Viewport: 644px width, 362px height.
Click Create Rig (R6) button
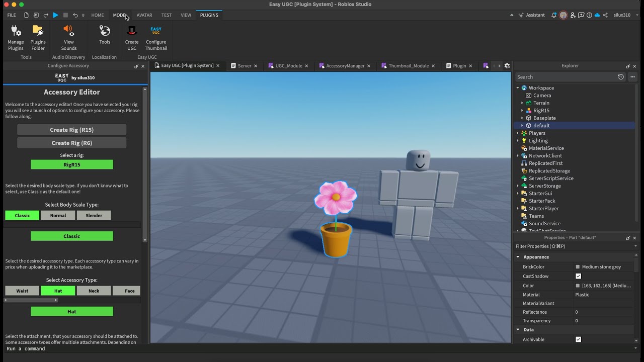point(72,143)
